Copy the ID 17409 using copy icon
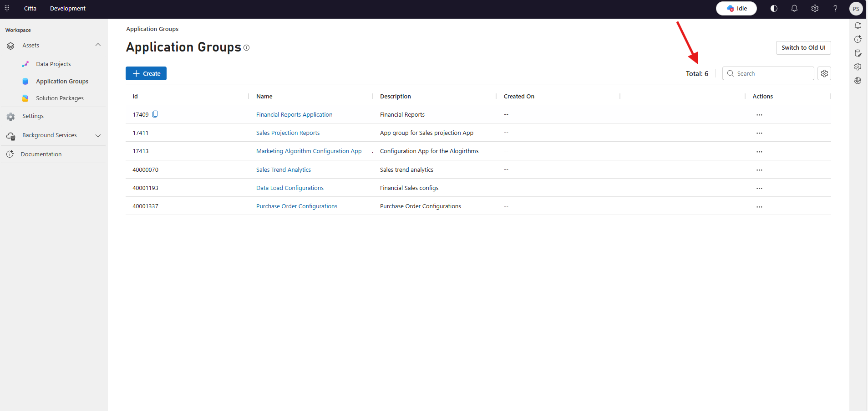The image size is (868, 411). click(x=155, y=114)
